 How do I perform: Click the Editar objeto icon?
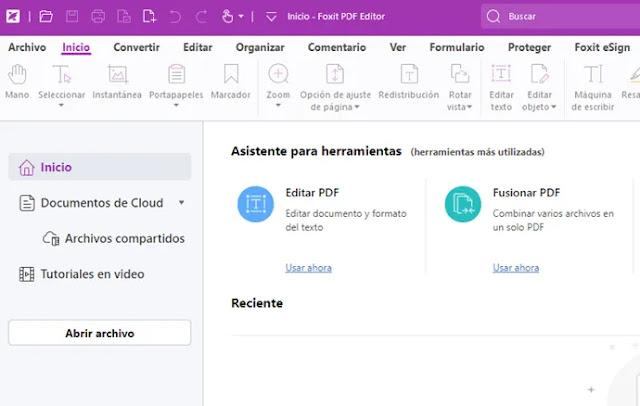click(x=539, y=74)
